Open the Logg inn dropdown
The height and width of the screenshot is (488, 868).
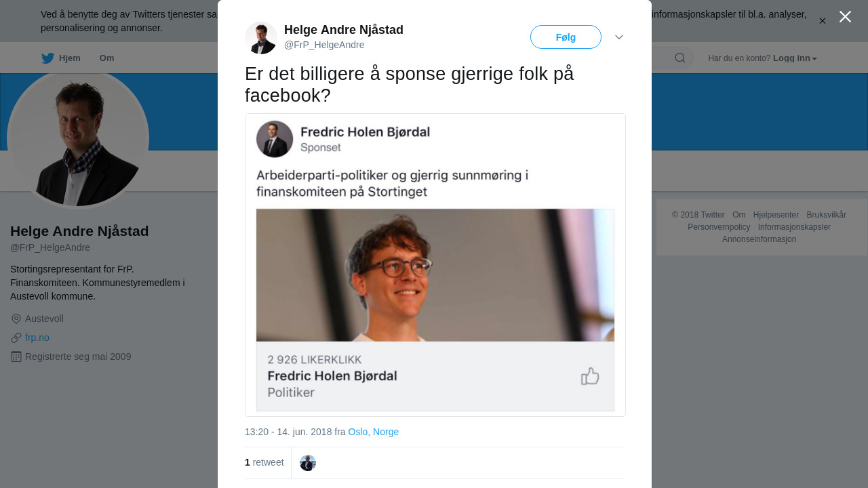[x=795, y=58]
